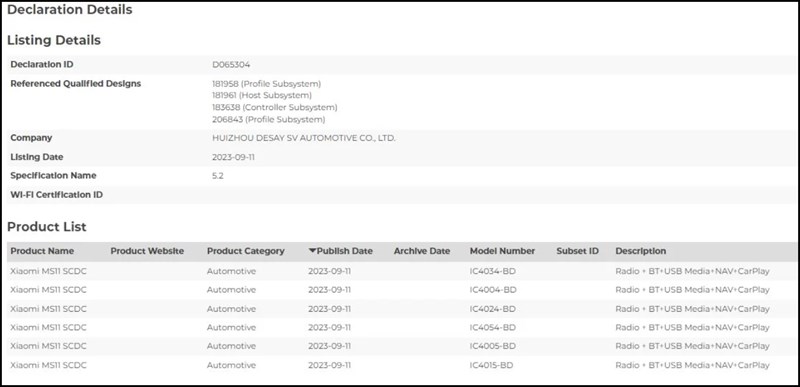The height and width of the screenshot is (387, 800).
Task: Select 181958 (Profile Subsystem) entry
Action: tap(266, 84)
